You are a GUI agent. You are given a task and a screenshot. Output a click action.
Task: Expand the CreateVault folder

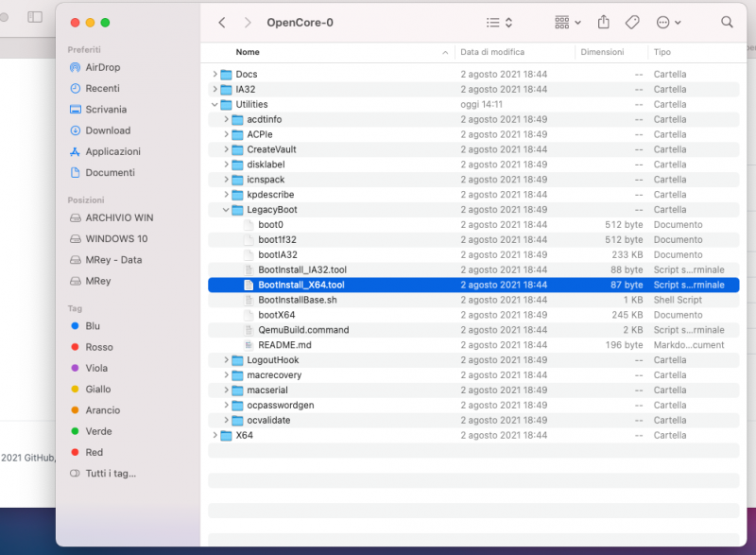(x=226, y=149)
